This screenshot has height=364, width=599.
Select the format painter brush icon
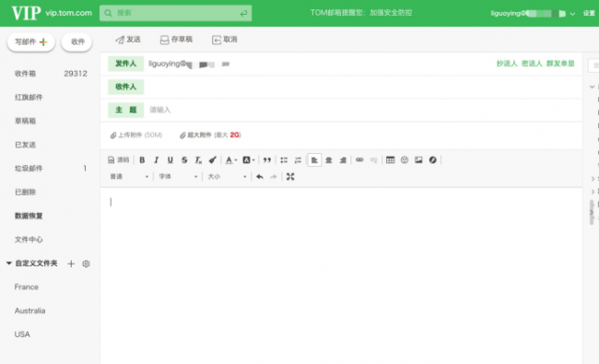pos(212,160)
